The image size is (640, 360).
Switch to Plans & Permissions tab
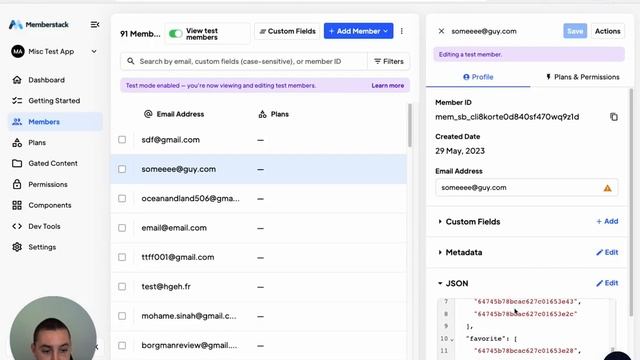coord(582,77)
